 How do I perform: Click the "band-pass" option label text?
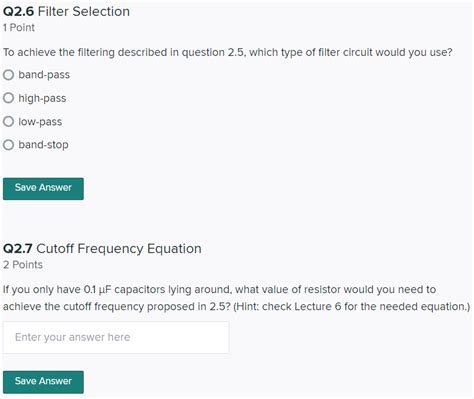(44, 75)
